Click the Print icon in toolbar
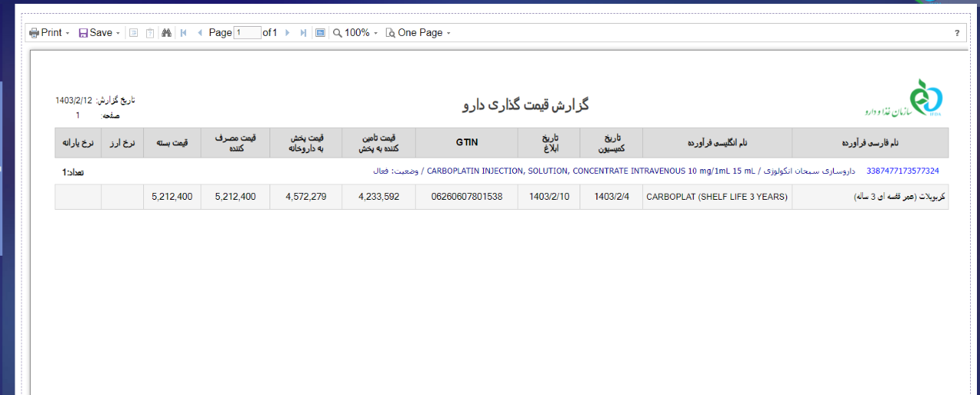This screenshot has height=395, width=980. [34, 33]
